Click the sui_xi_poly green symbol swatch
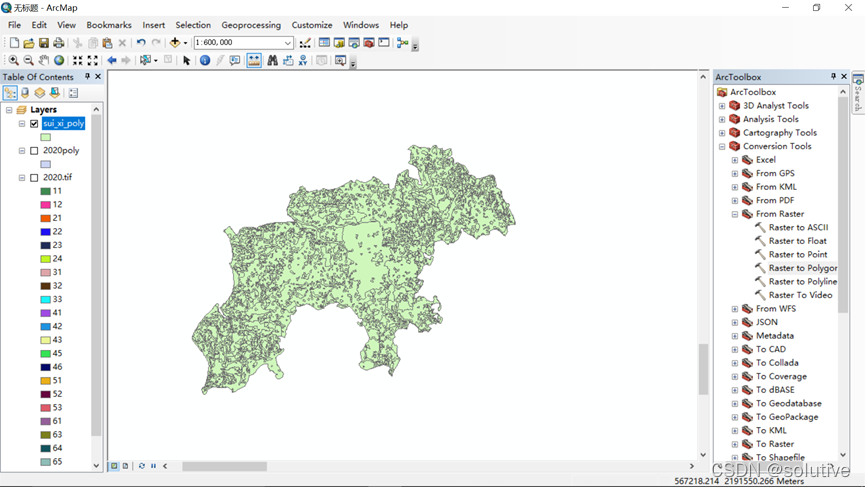The width and height of the screenshot is (865, 487). pyautogui.click(x=46, y=137)
